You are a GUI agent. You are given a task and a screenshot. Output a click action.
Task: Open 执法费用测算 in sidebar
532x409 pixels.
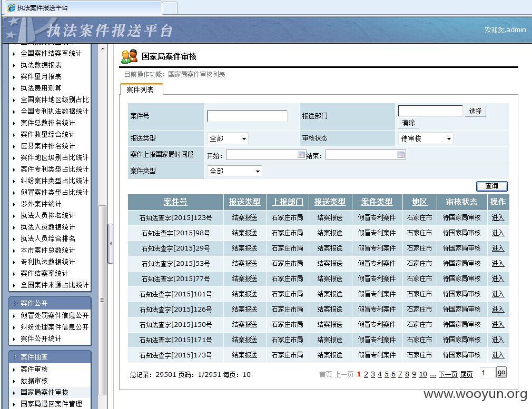click(41, 88)
